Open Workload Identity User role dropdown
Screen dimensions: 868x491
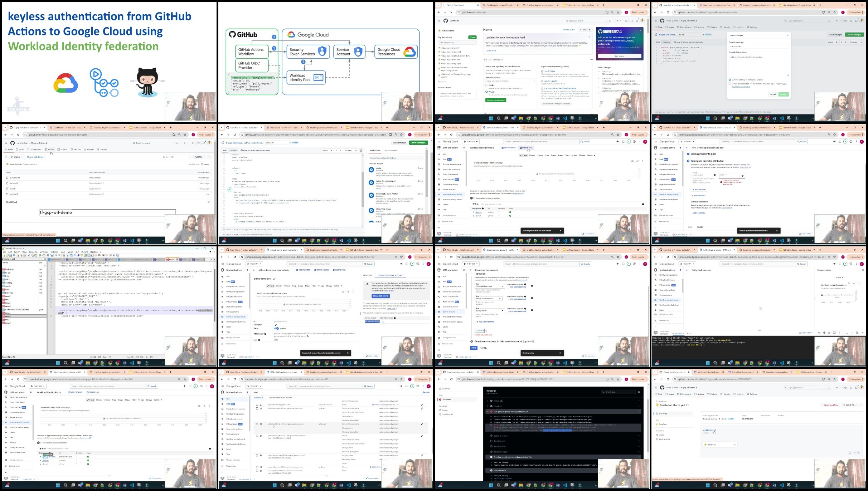click(x=489, y=286)
